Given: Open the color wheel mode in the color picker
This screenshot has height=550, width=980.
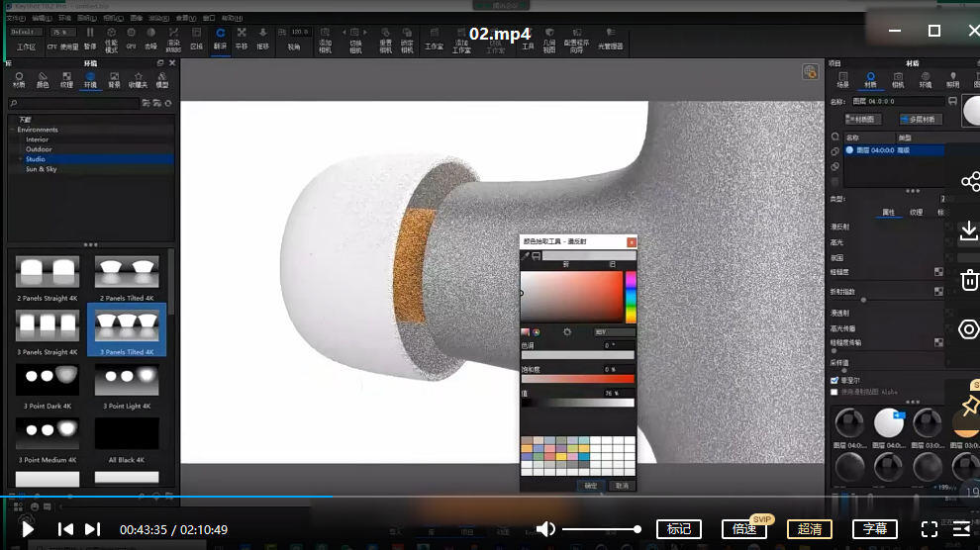Looking at the screenshot, I should 537,332.
